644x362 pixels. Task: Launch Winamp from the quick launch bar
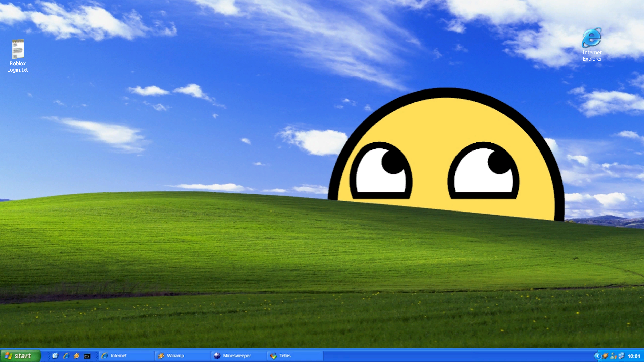(x=76, y=356)
